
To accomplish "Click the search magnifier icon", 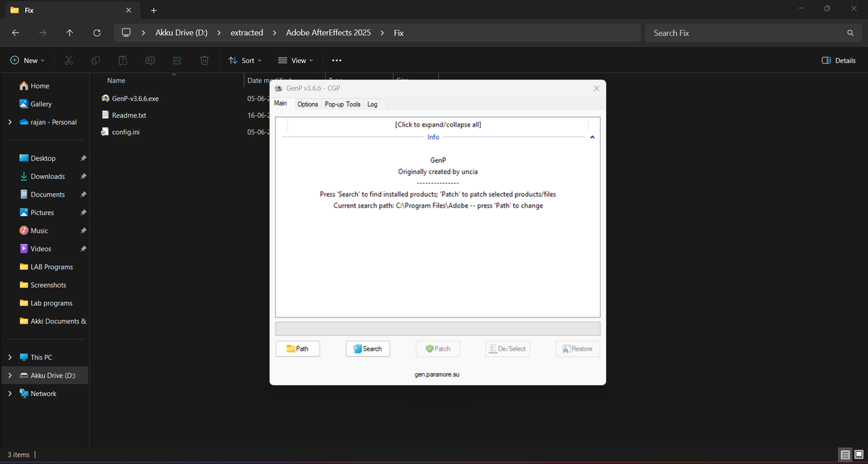I will pyautogui.click(x=850, y=33).
